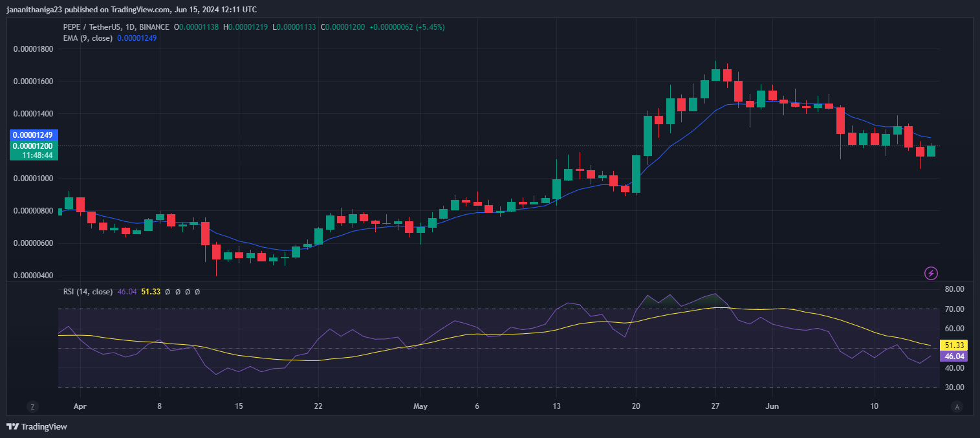The image size is (980, 438).
Task: Click the purple lightning bolt icon
Action: click(931, 273)
